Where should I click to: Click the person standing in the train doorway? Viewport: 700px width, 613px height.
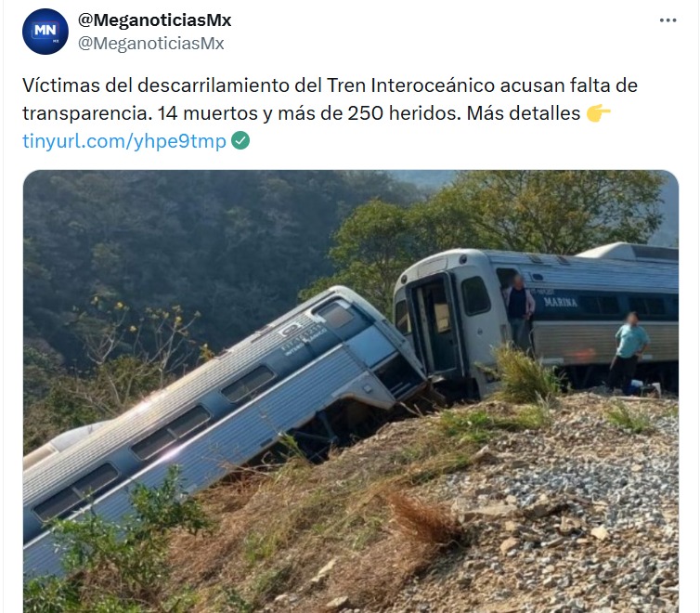tap(519, 310)
